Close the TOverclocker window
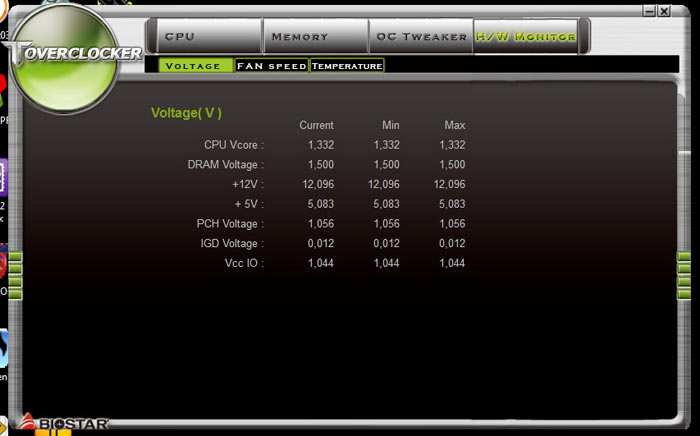Viewport: 700px width, 436px height. (664, 11)
